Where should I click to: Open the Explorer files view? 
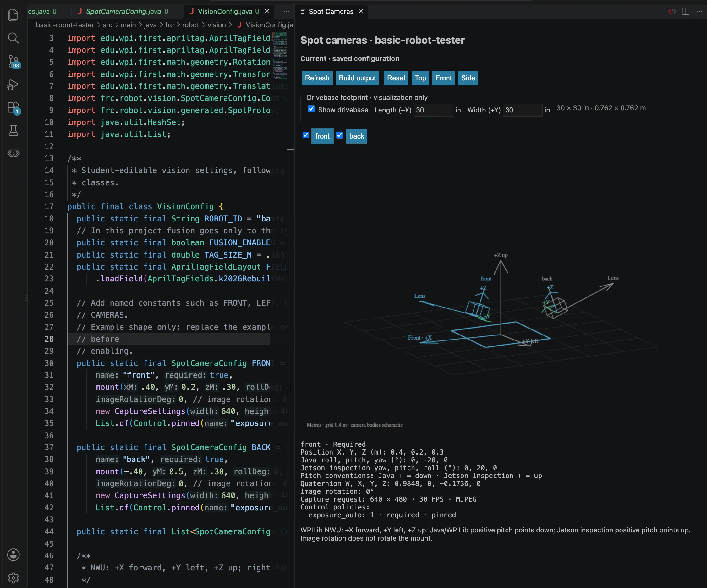tap(13, 15)
